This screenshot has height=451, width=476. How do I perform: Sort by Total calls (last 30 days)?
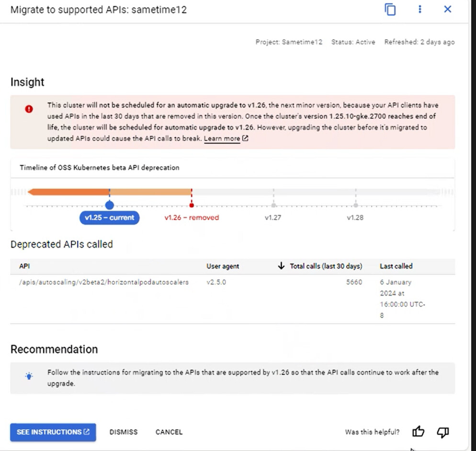pyautogui.click(x=326, y=266)
